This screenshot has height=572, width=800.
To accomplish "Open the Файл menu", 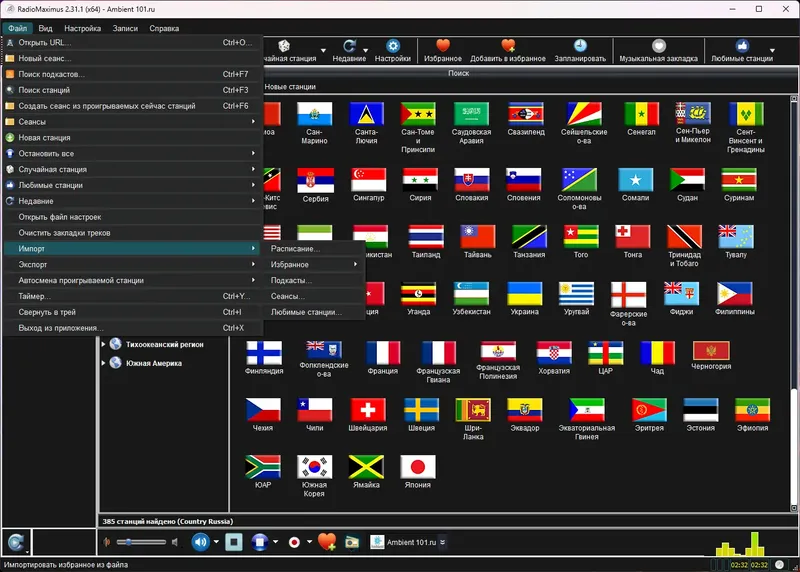I will coord(17,28).
